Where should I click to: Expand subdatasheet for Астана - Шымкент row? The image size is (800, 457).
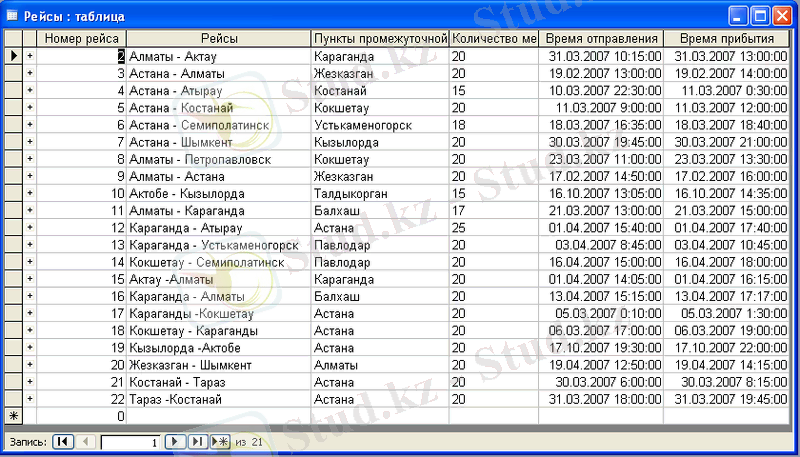click(30, 142)
